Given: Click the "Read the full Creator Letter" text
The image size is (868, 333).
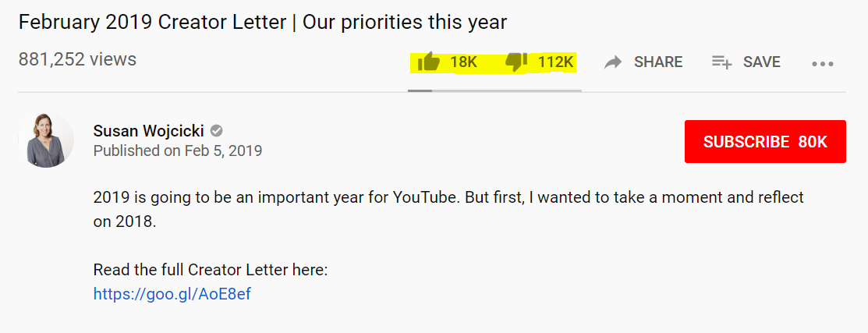Looking at the screenshot, I should coord(211,270).
